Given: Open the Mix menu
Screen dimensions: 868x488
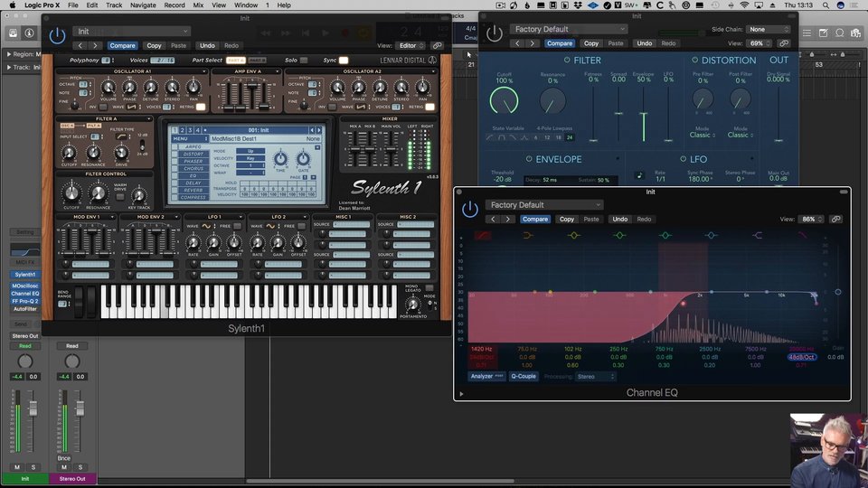Looking at the screenshot, I should pos(198,5).
